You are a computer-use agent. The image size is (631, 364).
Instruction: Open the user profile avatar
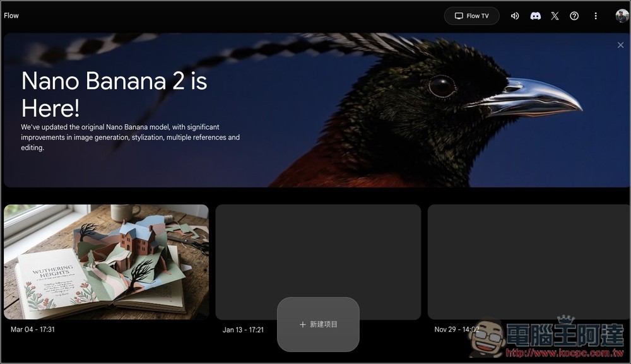tap(622, 16)
